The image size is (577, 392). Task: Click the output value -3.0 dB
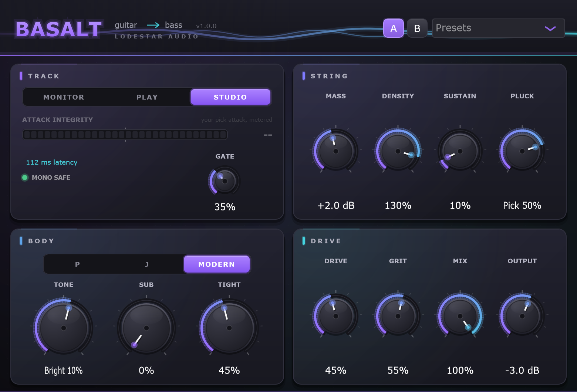click(522, 370)
